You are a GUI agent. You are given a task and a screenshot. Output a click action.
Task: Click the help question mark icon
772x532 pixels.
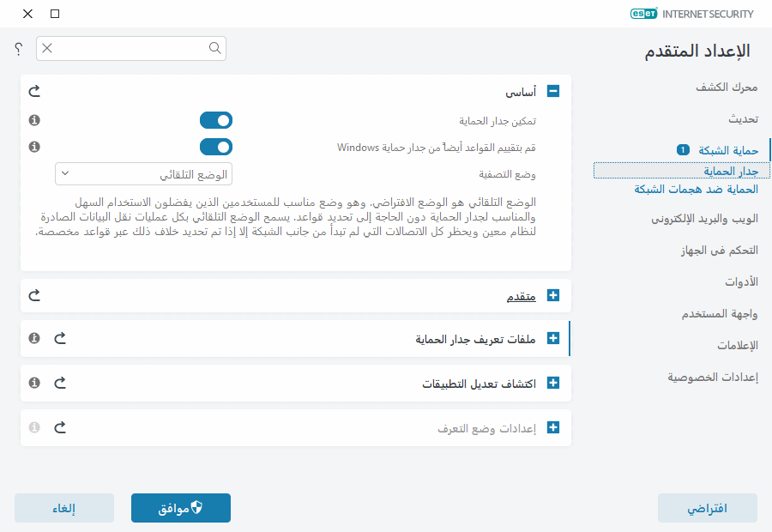(17, 49)
